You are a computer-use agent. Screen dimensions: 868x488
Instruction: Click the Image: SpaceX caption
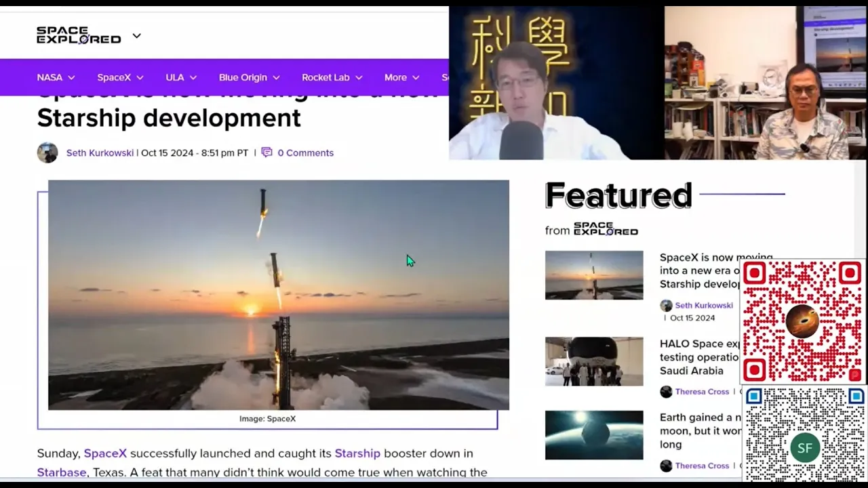click(267, 419)
